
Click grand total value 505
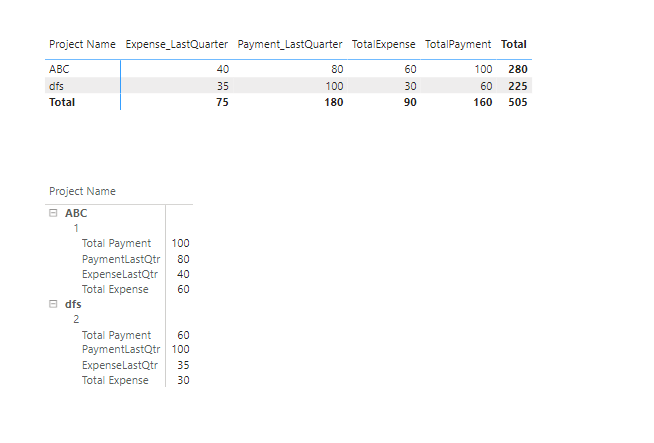pyautogui.click(x=518, y=102)
